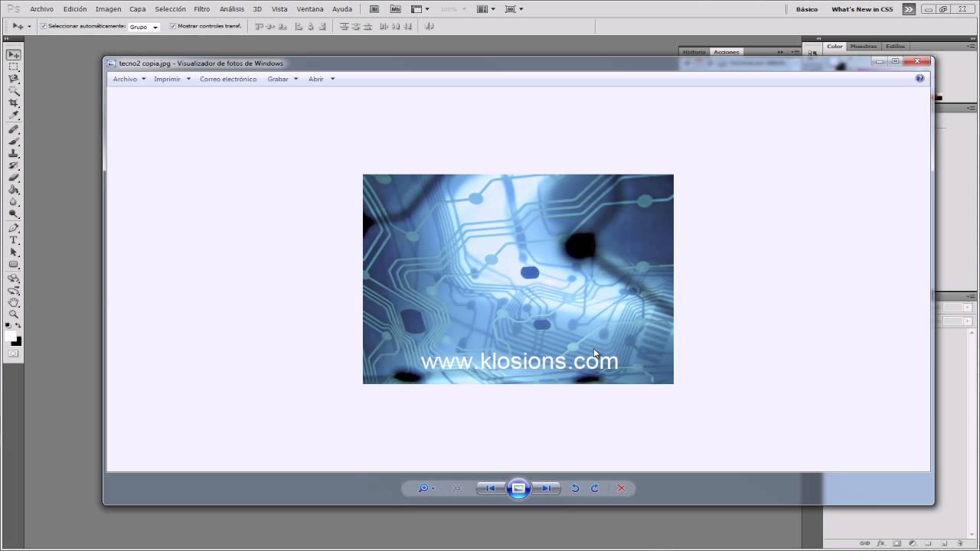980x551 pixels.
Task: Select the 3D Orbit camera tool
Action: click(14, 291)
